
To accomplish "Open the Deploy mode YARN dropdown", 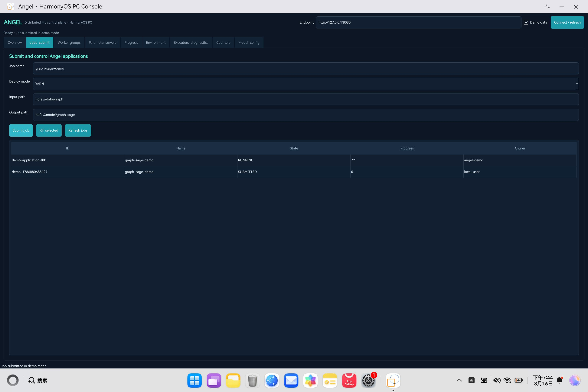I will (306, 84).
